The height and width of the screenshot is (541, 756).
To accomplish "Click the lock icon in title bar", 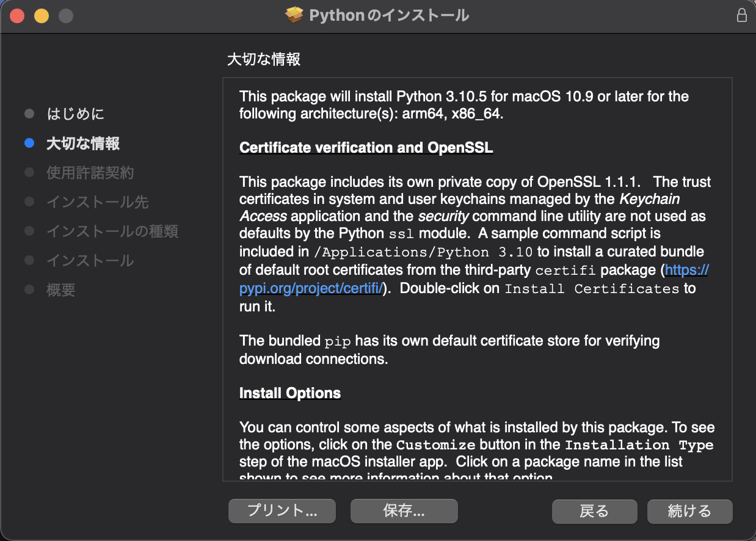I will point(741,15).
